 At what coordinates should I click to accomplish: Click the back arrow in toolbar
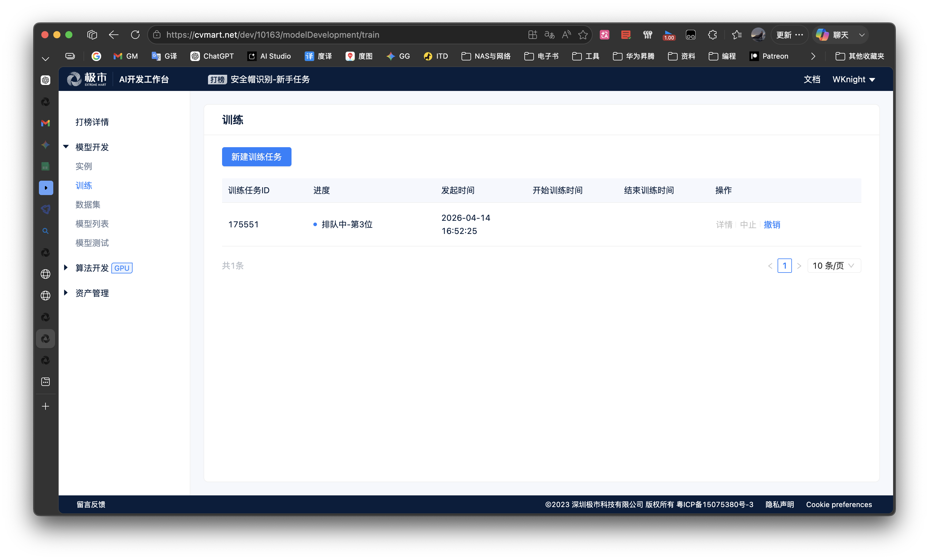[113, 35]
